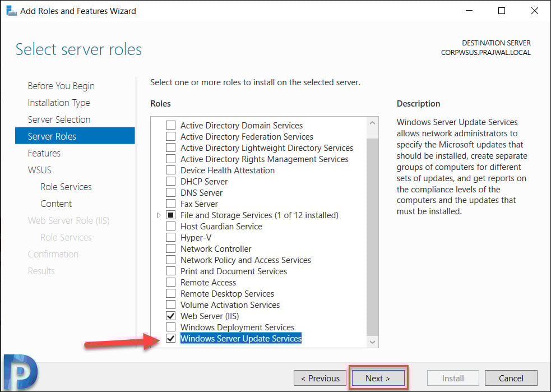The height and width of the screenshot is (392, 551).
Task: Go to the Before You Begin step
Action: click(61, 86)
